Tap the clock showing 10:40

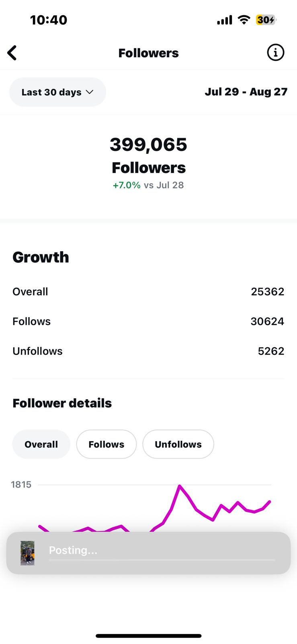point(49,20)
